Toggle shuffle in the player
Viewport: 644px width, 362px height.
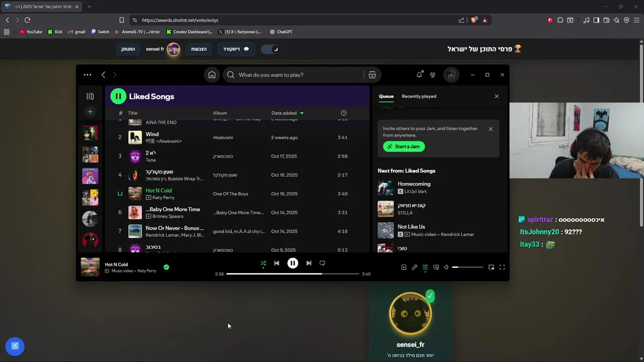tap(263, 263)
